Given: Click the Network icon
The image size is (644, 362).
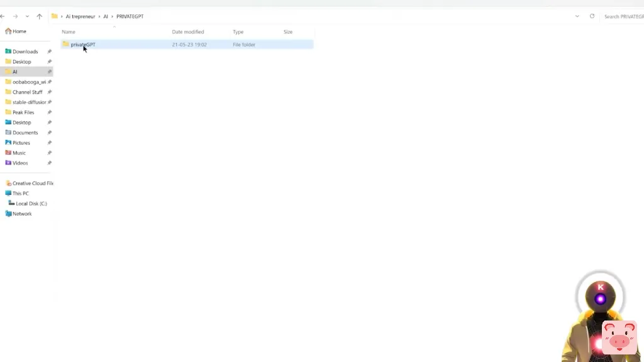Looking at the screenshot, I should coord(8,214).
